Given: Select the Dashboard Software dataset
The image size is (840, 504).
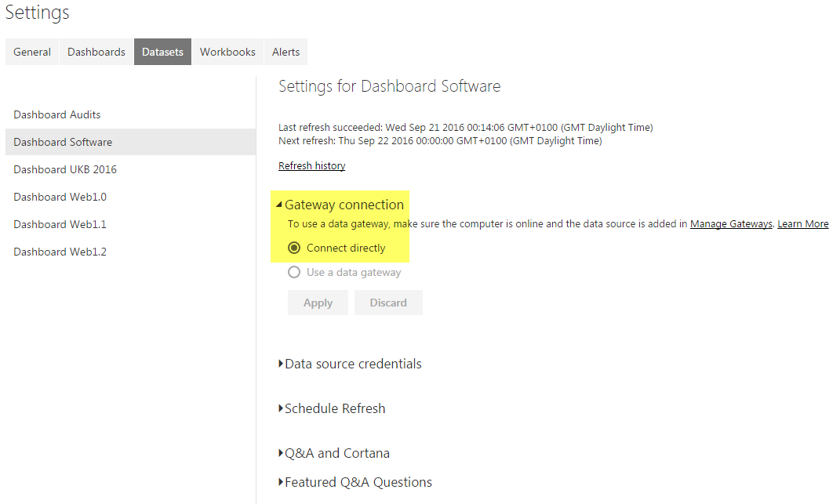Looking at the screenshot, I should click(131, 142).
